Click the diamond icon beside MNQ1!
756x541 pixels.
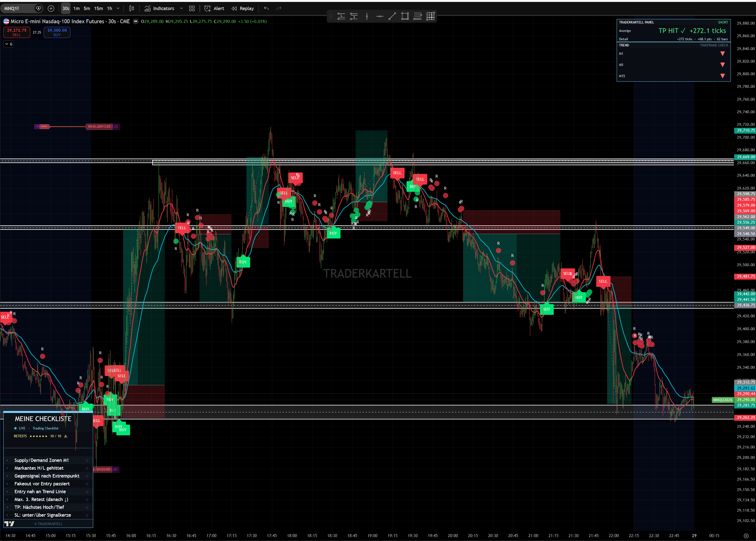(x=39, y=8)
